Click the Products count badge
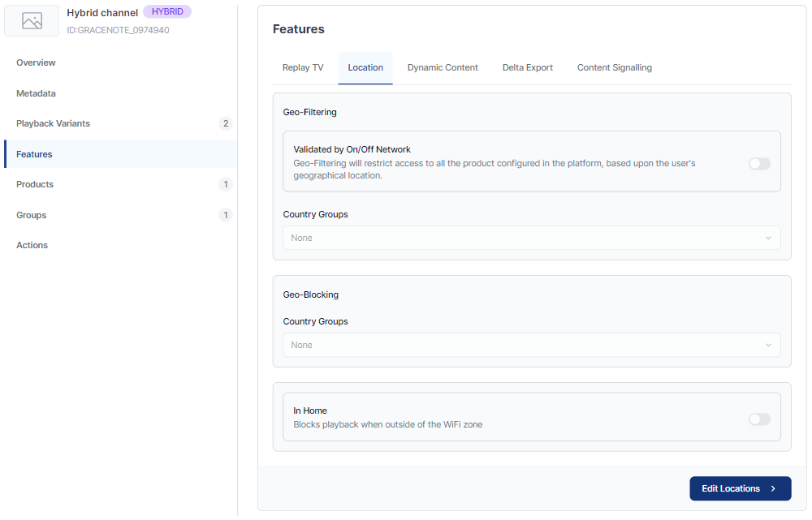This screenshot has height=520, width=812. (x=226, y=185)
